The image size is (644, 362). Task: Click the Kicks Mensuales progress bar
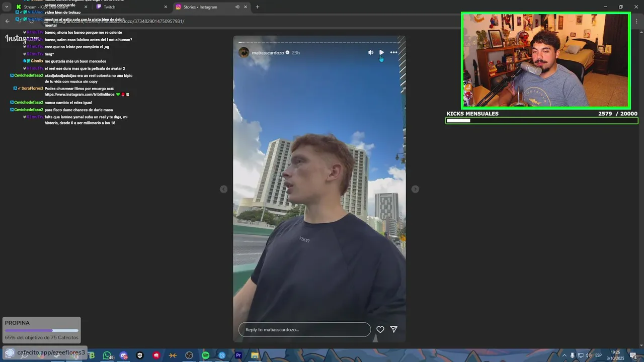(541, 121)
